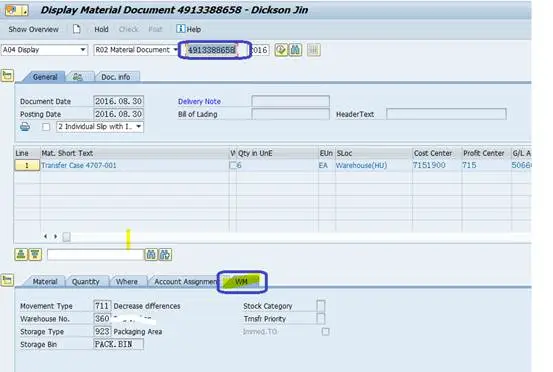553x372 pixels.
Task: Click the Show Overview button
Action: click(34, 29)
